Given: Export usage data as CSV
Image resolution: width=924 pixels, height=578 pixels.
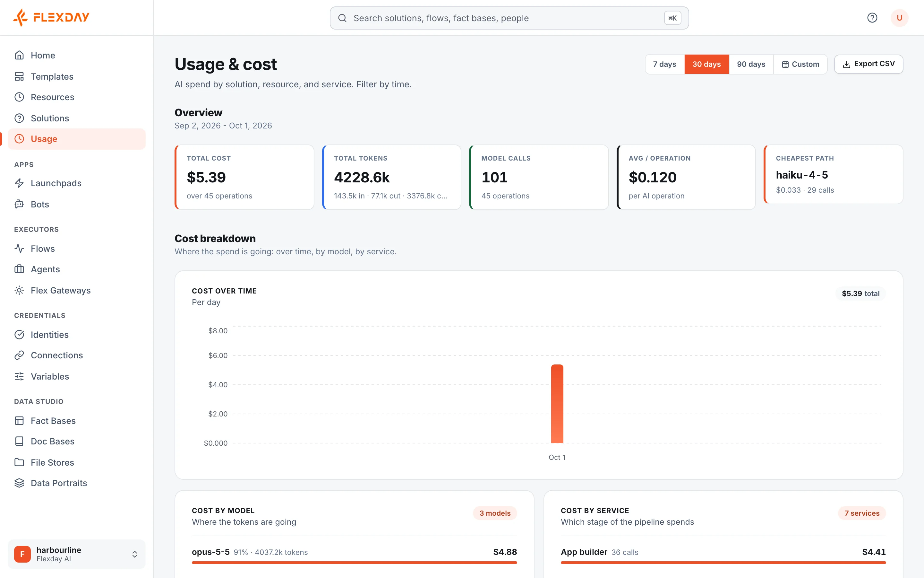Looking at the screenshot, I should point(868,64).
